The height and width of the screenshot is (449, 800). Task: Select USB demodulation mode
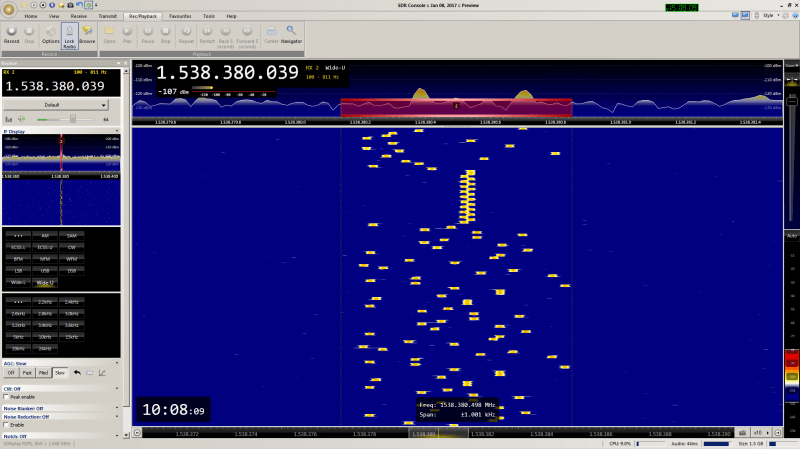pos(45,271)
